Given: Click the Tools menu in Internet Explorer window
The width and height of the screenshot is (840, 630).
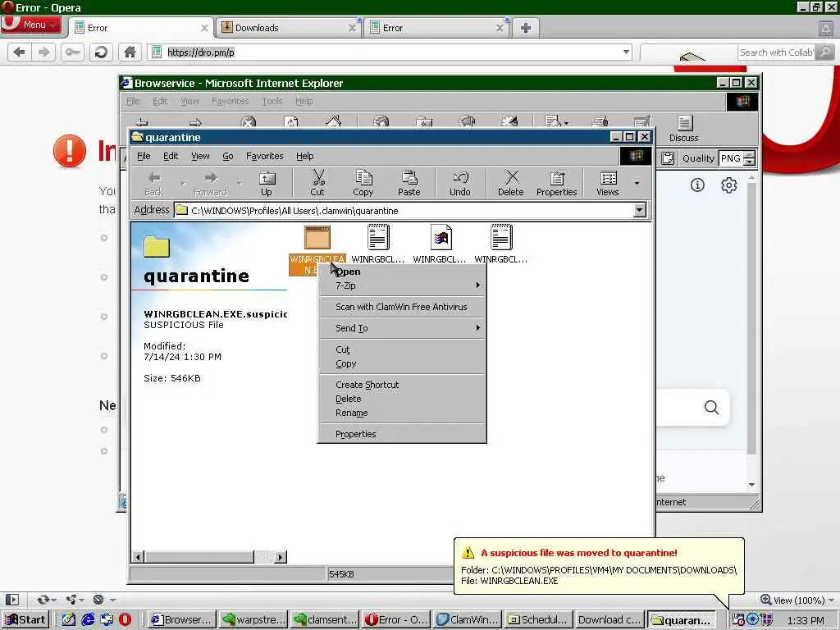Looking at the screenshot, I should (272, 101).
